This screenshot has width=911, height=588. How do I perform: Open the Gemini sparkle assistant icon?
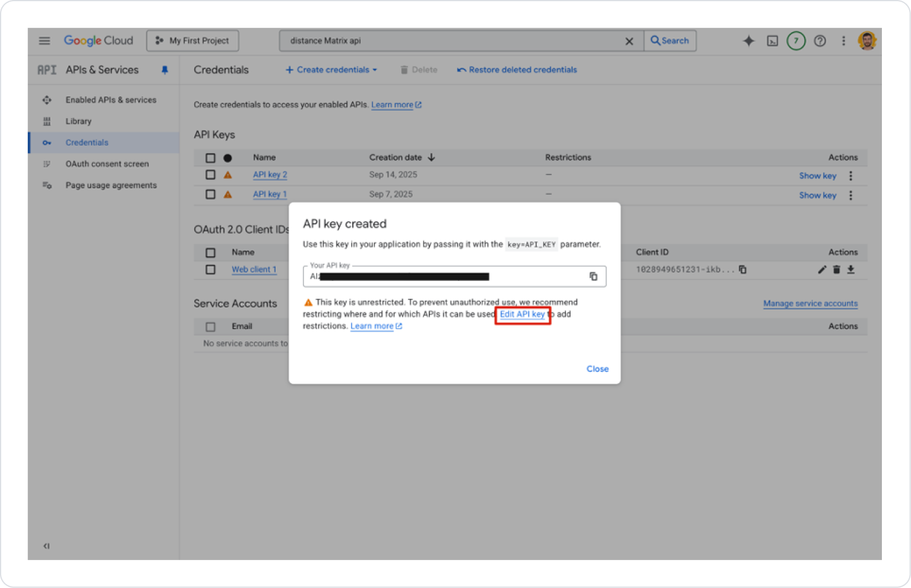tap(748, 41)
